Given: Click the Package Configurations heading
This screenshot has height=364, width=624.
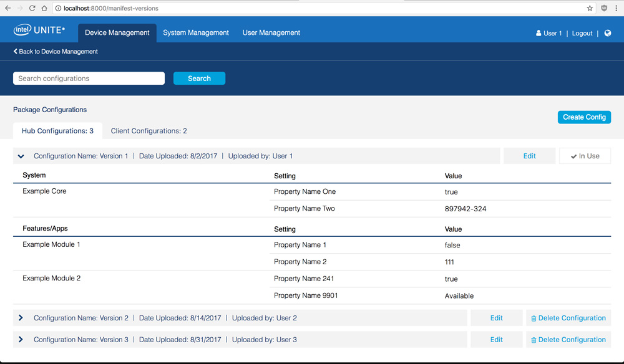Looking at the screenshot, I should 50,110.
